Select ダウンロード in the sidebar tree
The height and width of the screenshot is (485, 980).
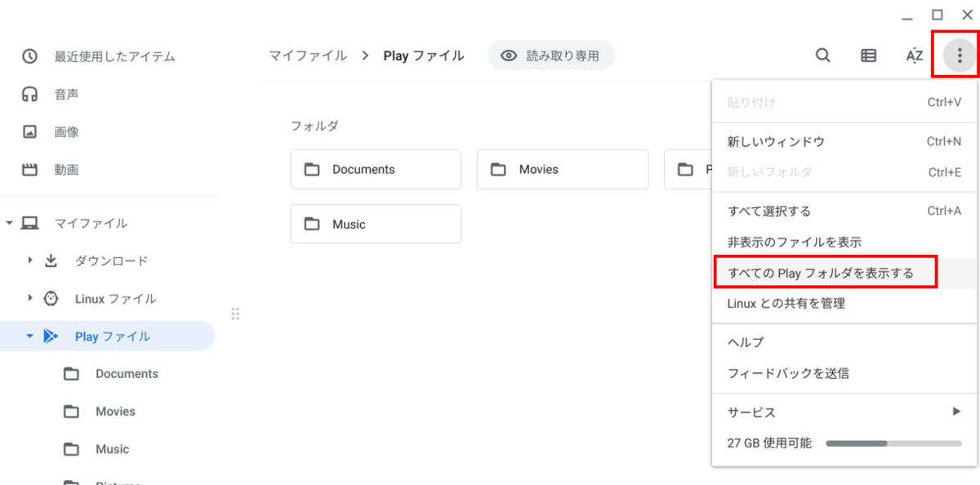pyautogui.click(x=112, y=260)
